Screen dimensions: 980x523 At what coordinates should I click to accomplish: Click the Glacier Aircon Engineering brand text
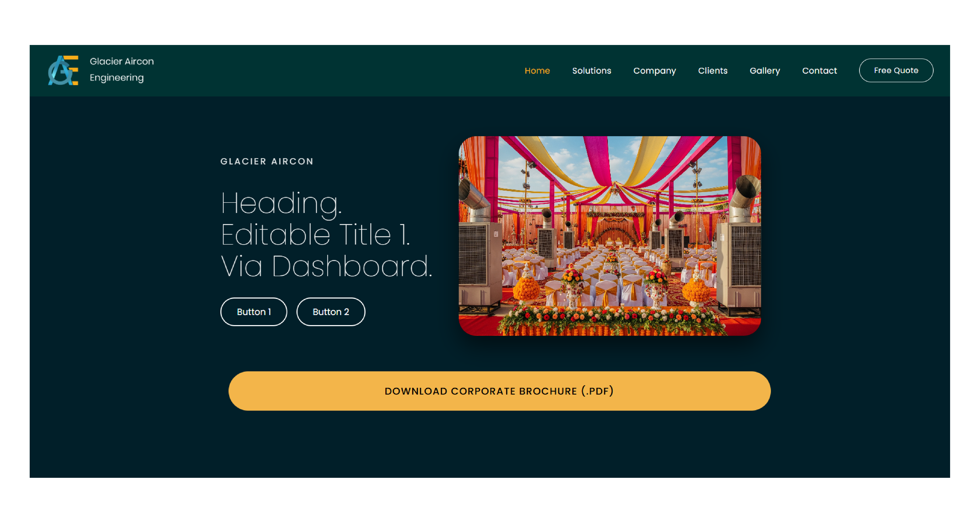point(122,69)
